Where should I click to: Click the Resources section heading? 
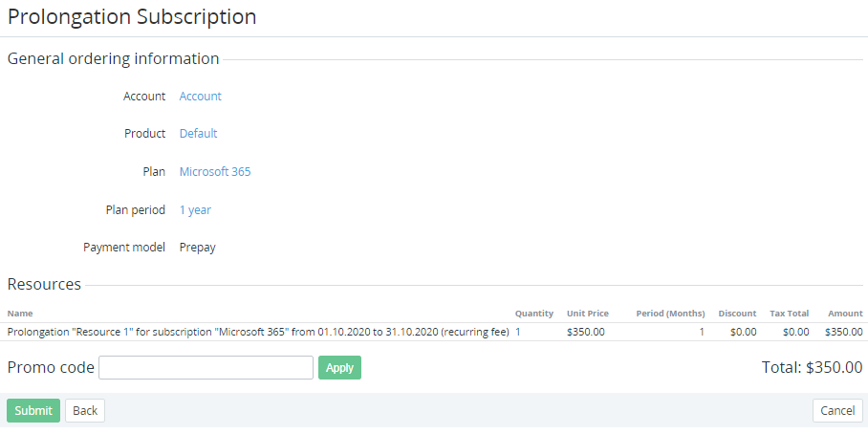pyautogui.click(x=44, y=284)
